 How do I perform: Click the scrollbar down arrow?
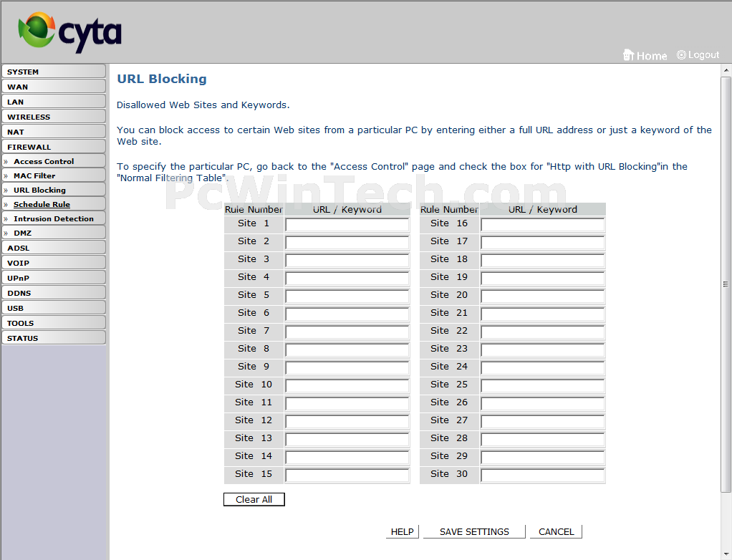(x=726, y=554)
